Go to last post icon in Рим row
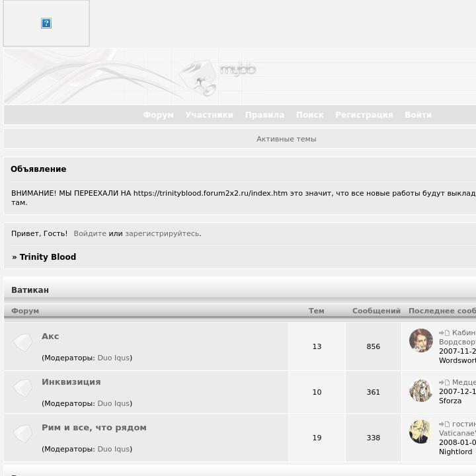Viewport: 476px width, 476px height. click(x=444, y=424)
